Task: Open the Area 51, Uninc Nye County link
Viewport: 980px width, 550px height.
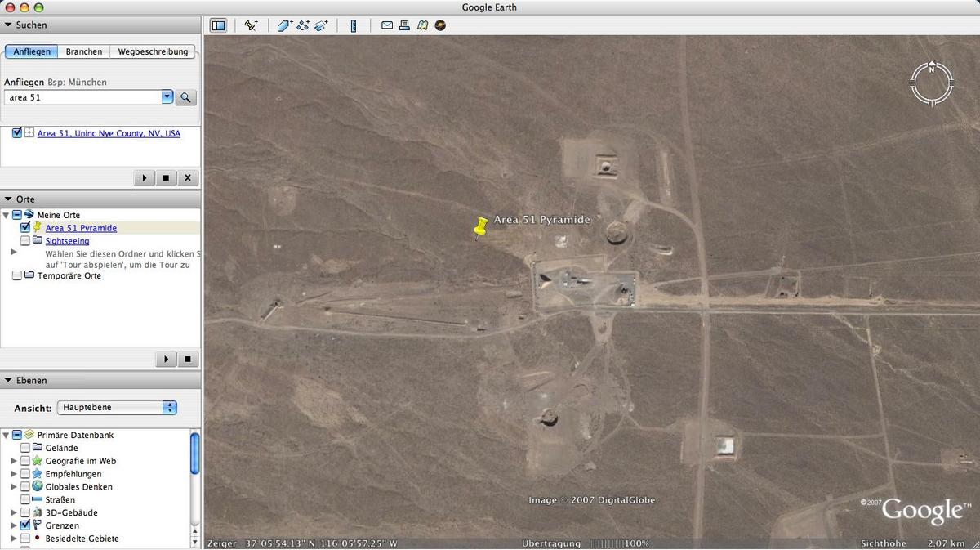Action: 109,133
